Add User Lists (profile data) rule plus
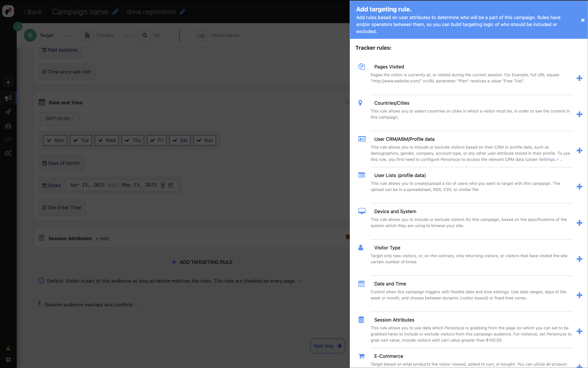 pos(579,187)
